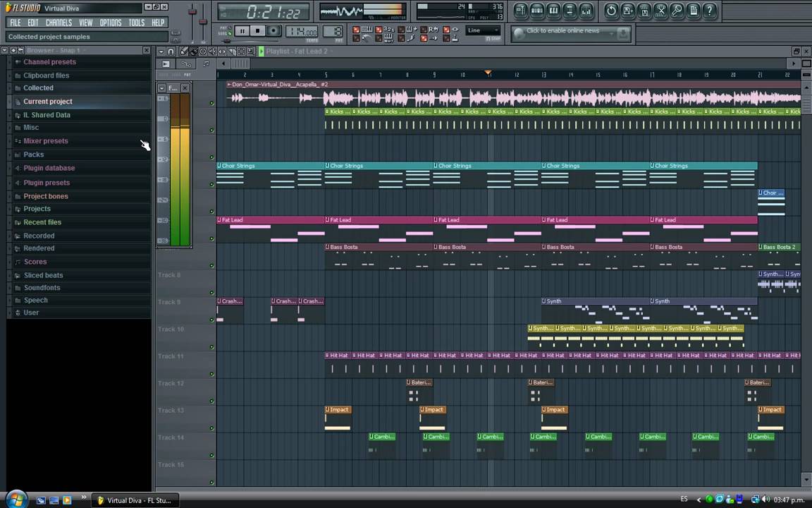Toggle the playlist snap magnet icon
Viewport: 812px width, 508px height.
click(171, 52)
